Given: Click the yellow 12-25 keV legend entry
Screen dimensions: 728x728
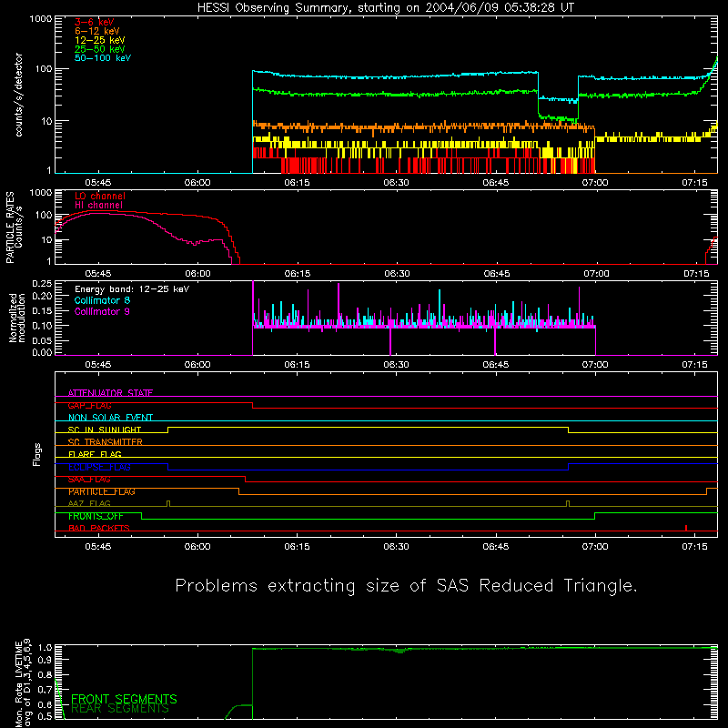Looking at the screenshot, I should (x=99, y=40).
